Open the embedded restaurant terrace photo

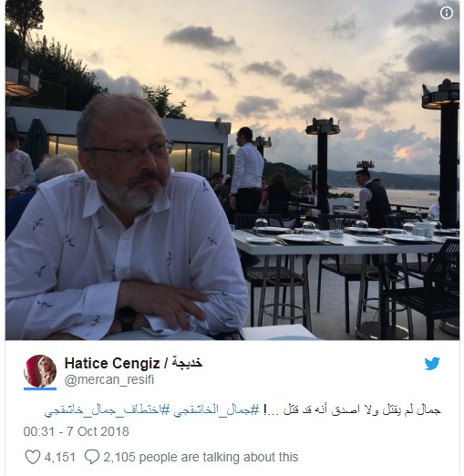point(232,170)
